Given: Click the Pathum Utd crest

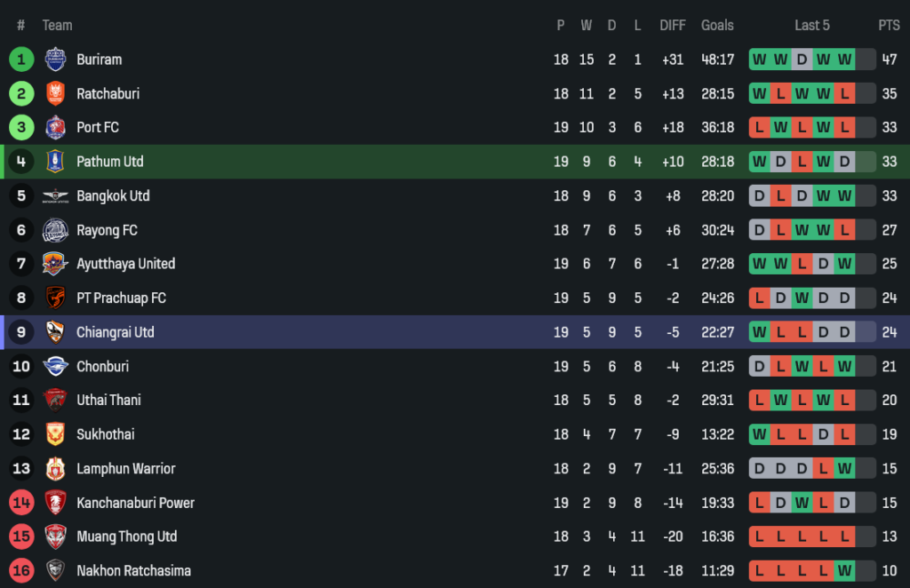Looking at the screenshot, I should pos(55,162).
